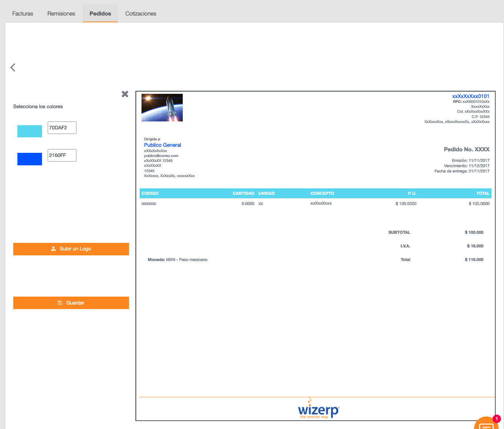Go back using the left chevron arrow
The width and height of the screenshot is (504, 429).
click(x=13, y=67)
